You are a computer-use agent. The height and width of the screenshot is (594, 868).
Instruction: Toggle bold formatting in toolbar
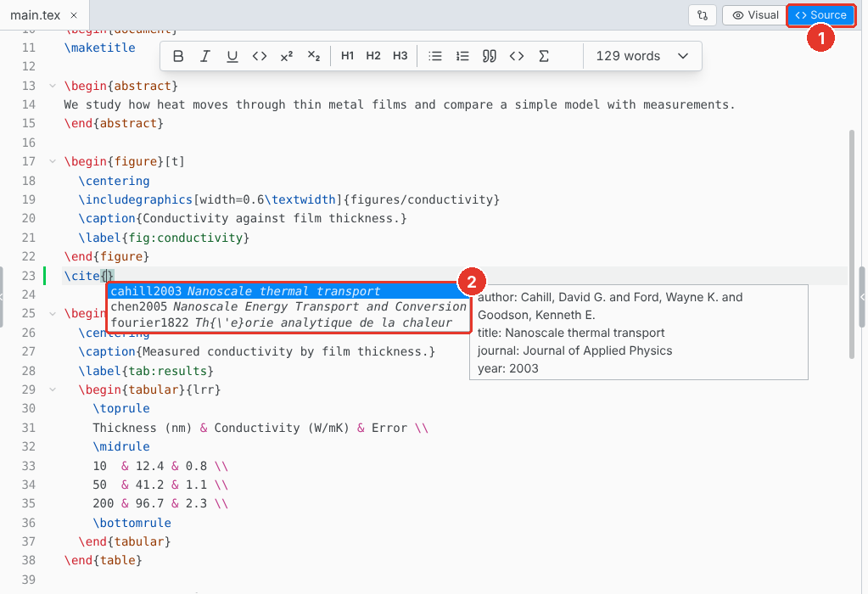(x=177, y=56)
